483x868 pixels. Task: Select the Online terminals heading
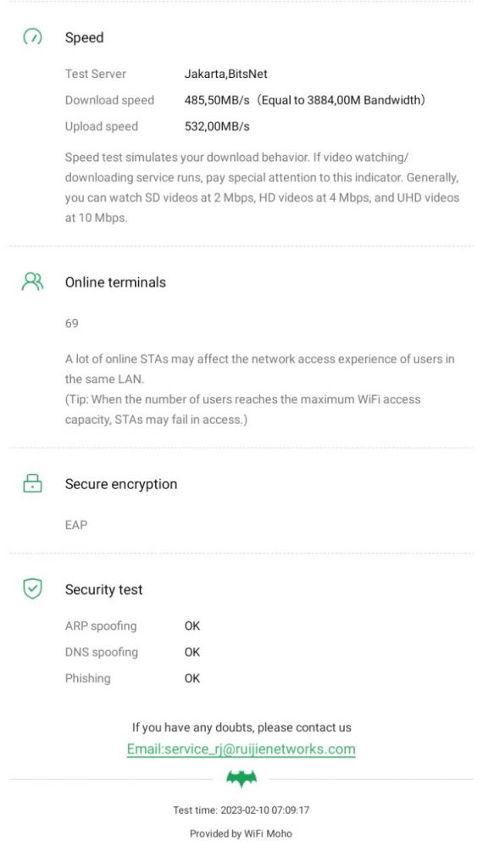(x=115, y=282)
